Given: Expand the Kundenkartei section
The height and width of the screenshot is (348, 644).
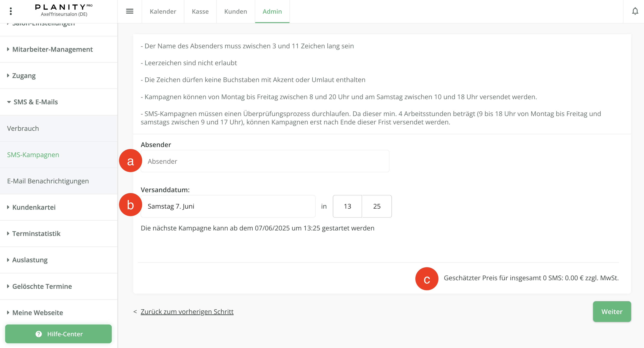Looking at the screenshot, I should [34, 207].
